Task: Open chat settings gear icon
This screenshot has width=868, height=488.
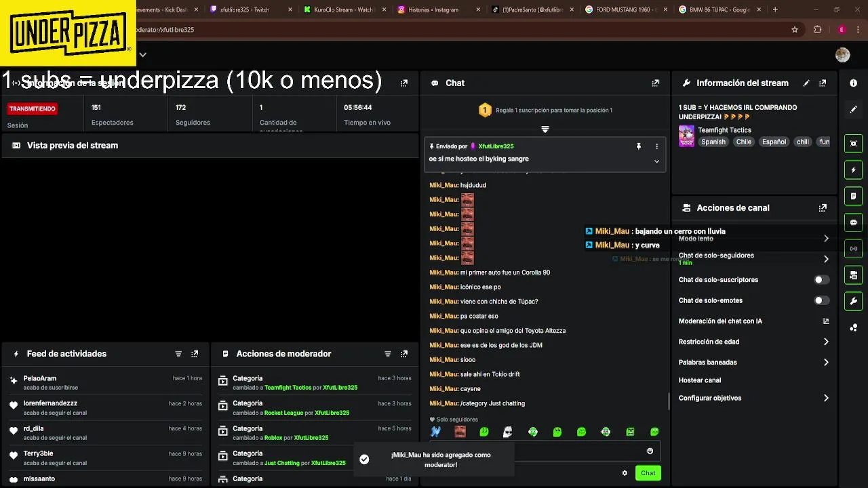Action: click(625, 473)
